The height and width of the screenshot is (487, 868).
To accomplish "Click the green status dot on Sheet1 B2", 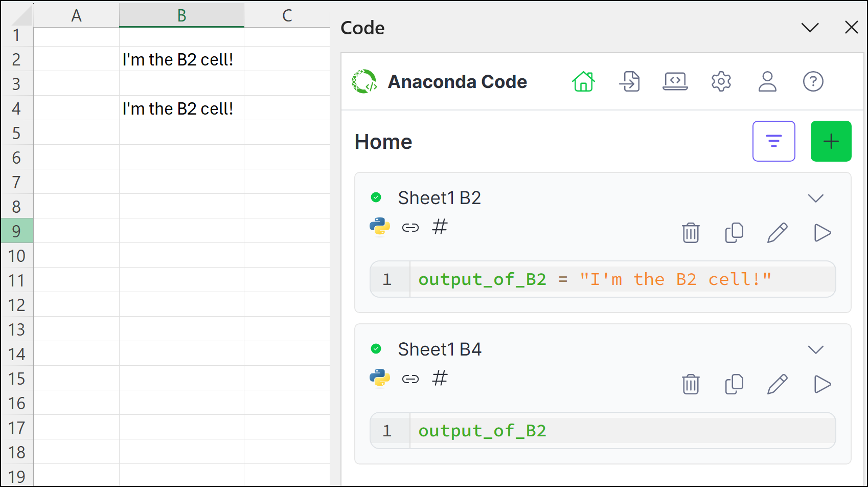I will click(x=376, y=197).
